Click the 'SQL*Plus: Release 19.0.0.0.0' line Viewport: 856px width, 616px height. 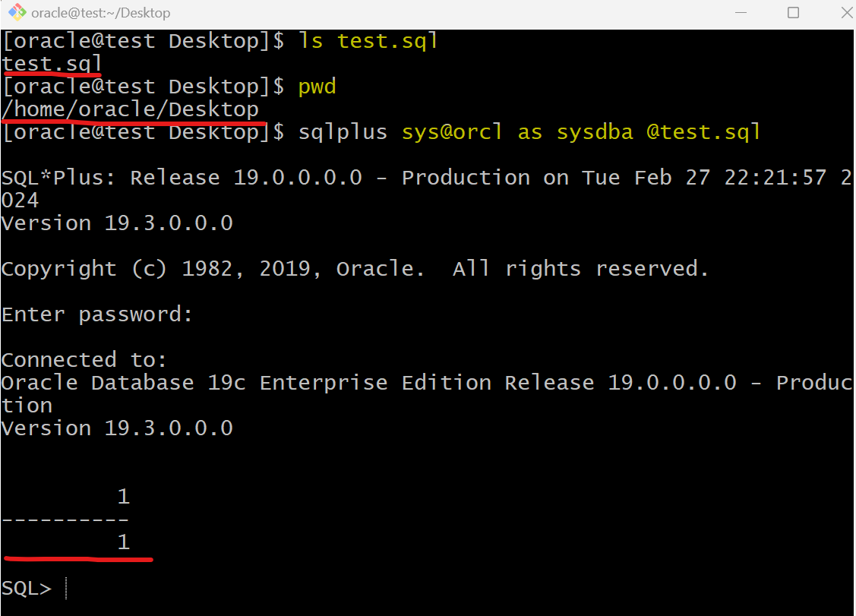[x=182, y=178]
